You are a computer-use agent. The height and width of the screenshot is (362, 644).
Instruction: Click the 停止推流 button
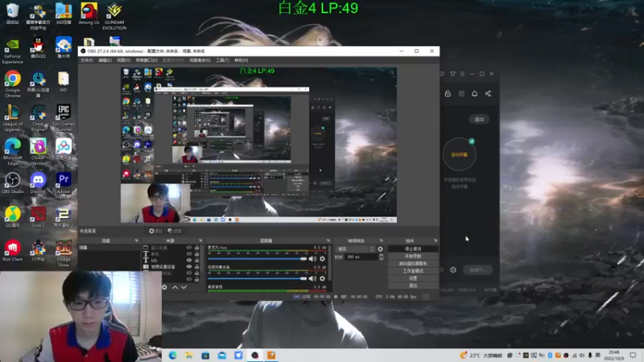pyautogui.click(x=413, y=249)
